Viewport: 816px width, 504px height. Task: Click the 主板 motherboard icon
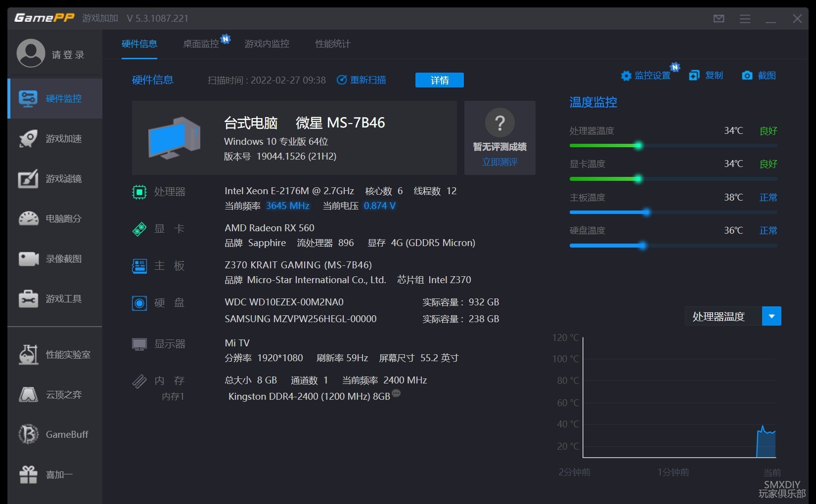(139, 266)
